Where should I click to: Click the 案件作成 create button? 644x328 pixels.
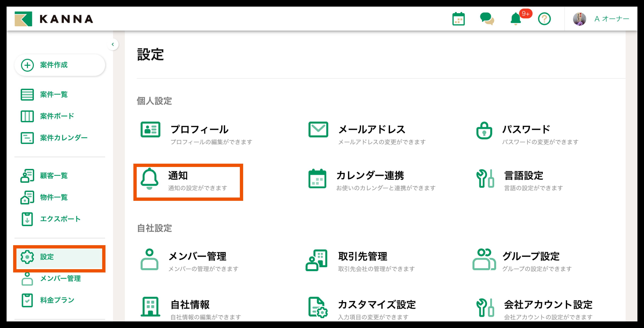pyautogui.click(x=60, y=65)
